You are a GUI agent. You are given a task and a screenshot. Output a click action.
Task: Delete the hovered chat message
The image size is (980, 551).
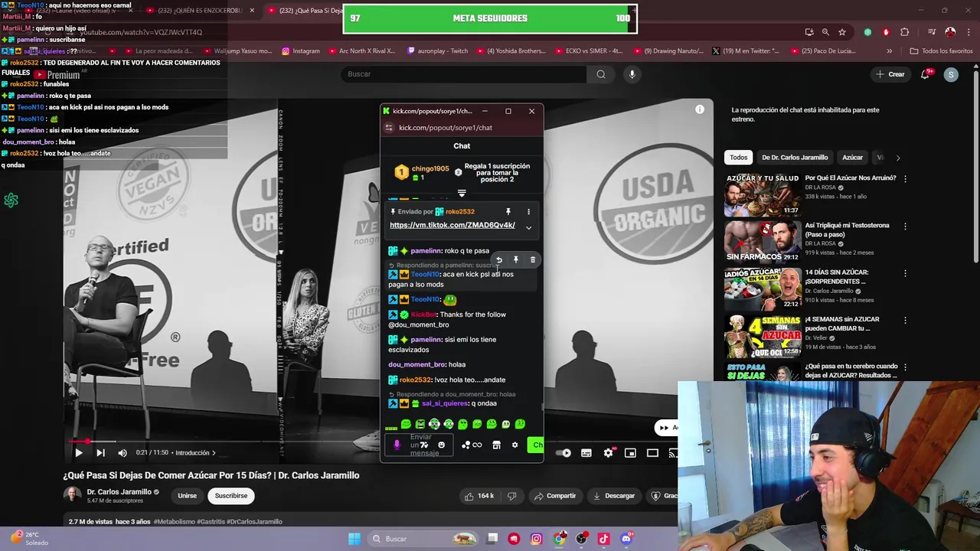pyautogui.click(x=533, y=260)
